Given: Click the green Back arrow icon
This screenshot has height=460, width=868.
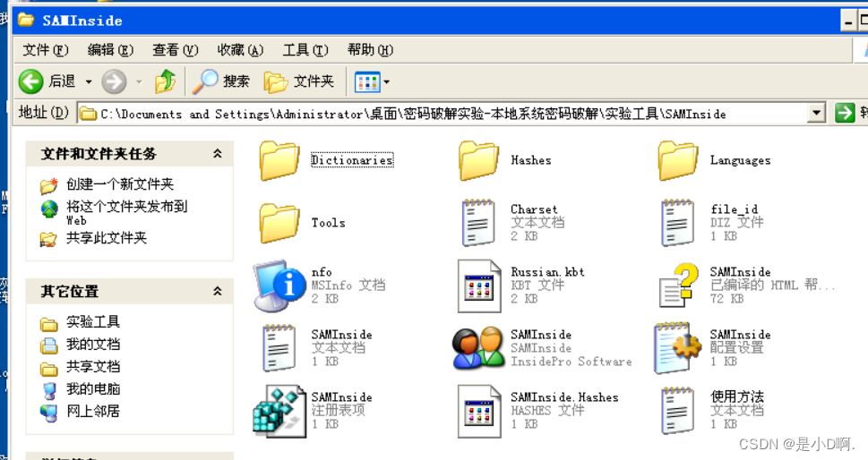Looking at the screenshot, I should [x=31, y=81].
